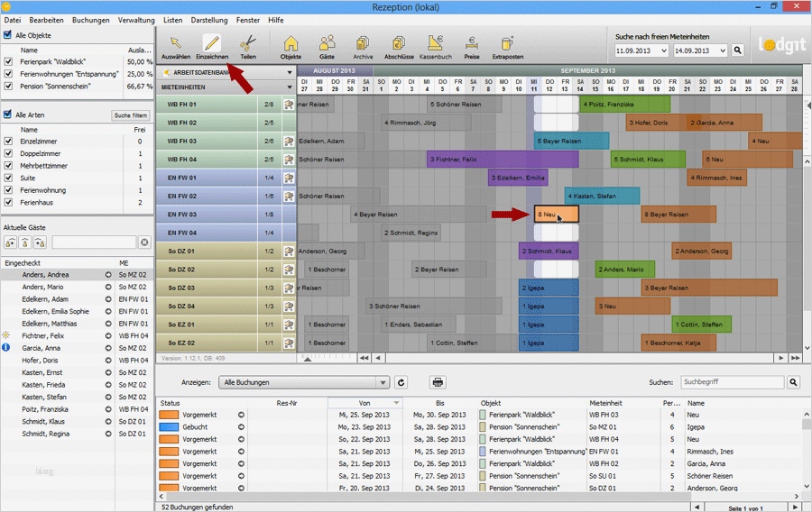Activate the Einzeichnen pencil tool
The width and height of the screenshot is (812, 512).
(x=212, y=47)
